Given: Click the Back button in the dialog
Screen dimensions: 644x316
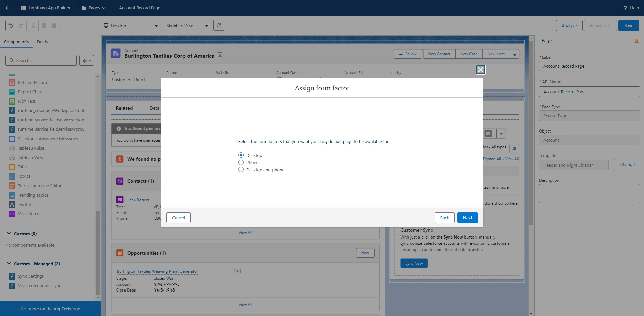Looking at the screenshot, I should coord(445,218).
